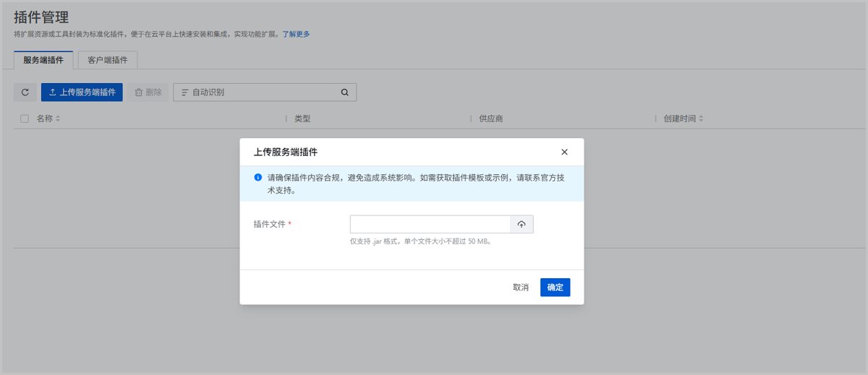Switch to the 客户端插件 tab
868x375 pixels.
pyautogui.click(x=108, y=60)
